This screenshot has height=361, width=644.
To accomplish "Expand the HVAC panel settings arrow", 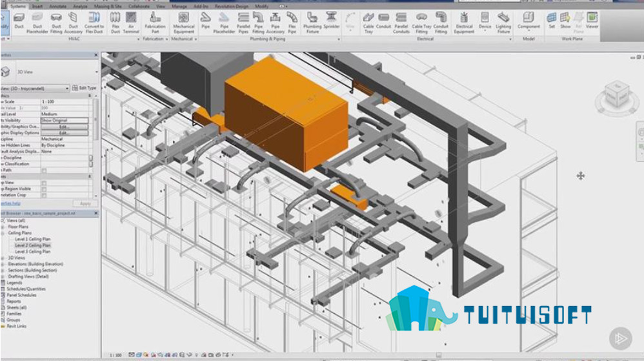I will click(x=137, y=39).
